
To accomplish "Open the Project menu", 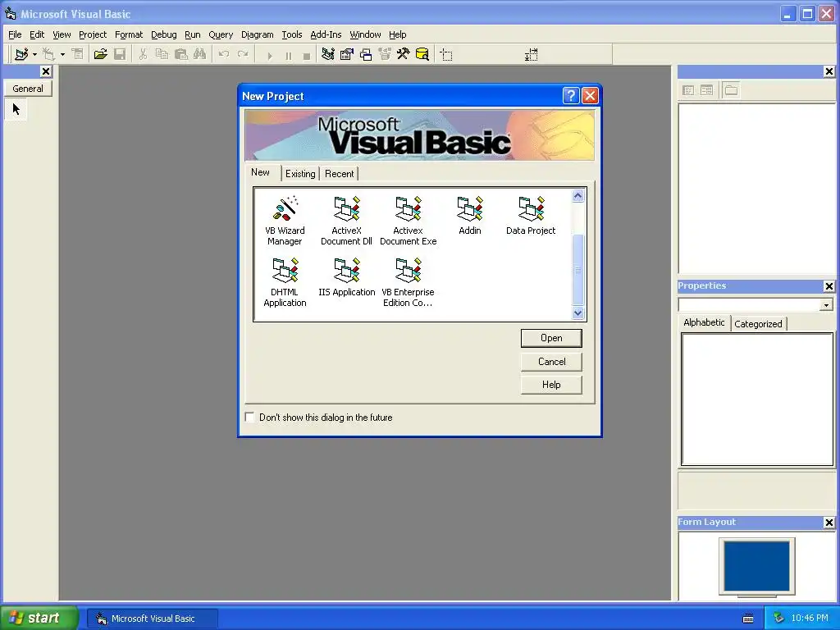I will [x=93, y=34].
